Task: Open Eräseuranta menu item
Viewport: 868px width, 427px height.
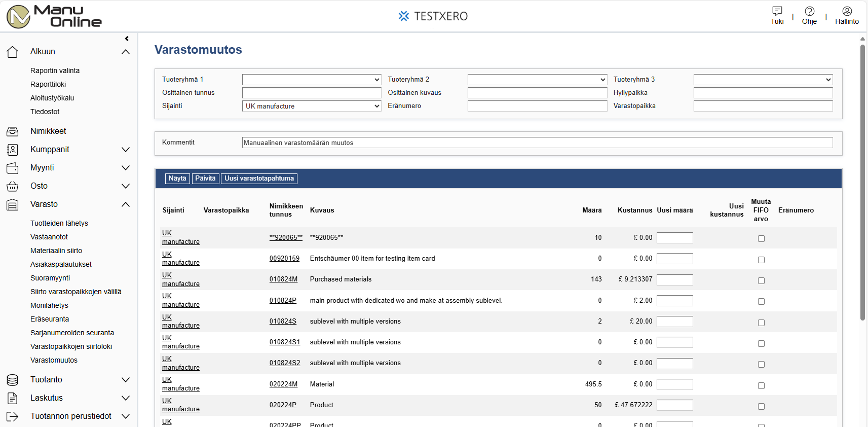Action: [x=50, y=319]
